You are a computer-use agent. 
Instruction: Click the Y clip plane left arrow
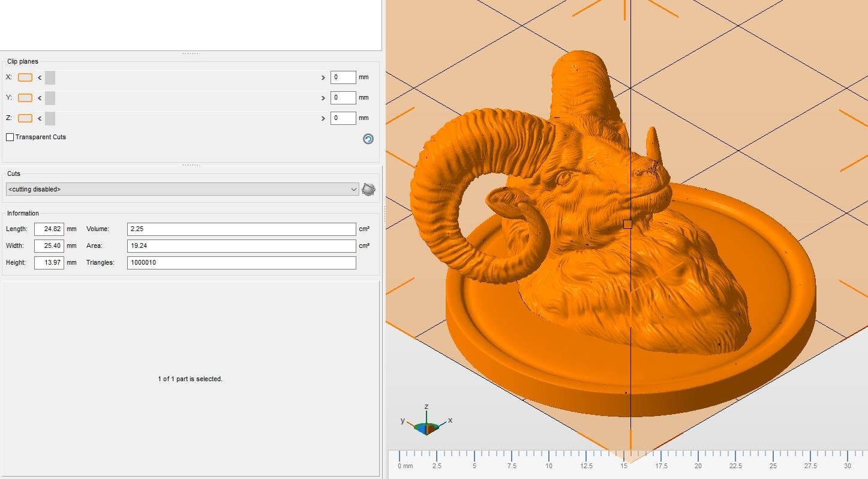(x=40, y=98)
